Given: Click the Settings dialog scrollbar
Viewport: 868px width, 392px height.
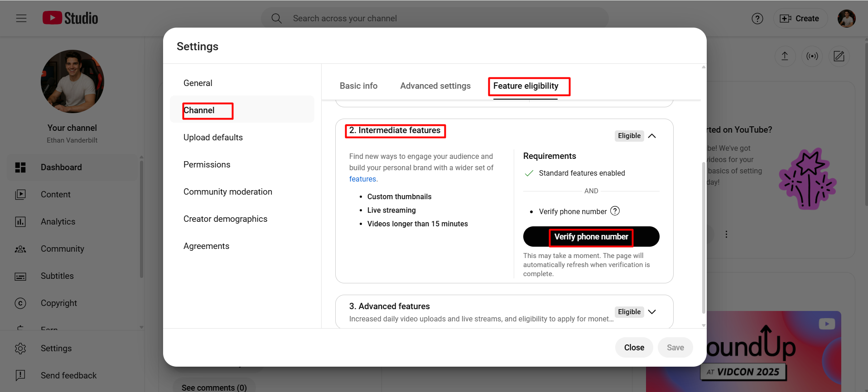Looking at the screenshot, I should pos(704,238).
